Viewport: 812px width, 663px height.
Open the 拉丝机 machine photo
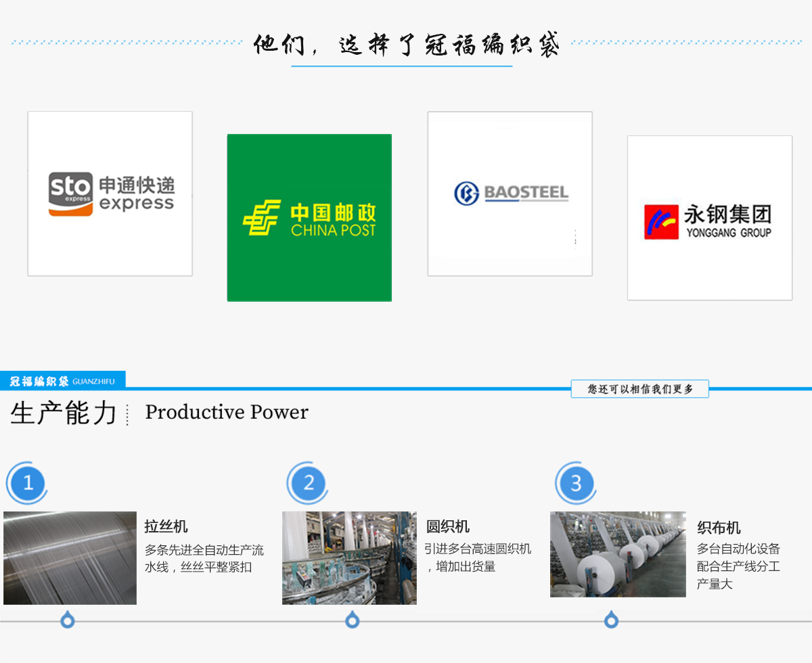(70, 558)
